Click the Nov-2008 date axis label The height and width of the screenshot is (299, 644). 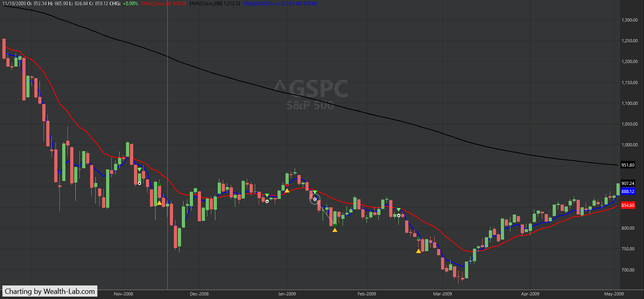coord(124,294)
